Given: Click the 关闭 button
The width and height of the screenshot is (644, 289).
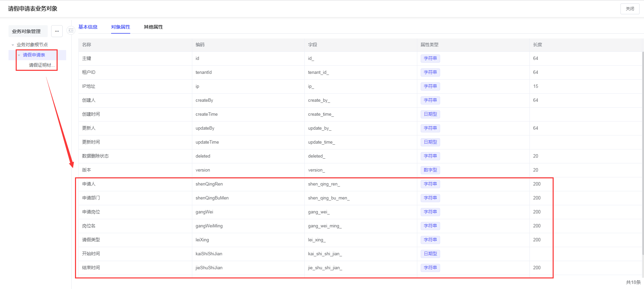Looking at the screenshot, I should click(630, 9).
